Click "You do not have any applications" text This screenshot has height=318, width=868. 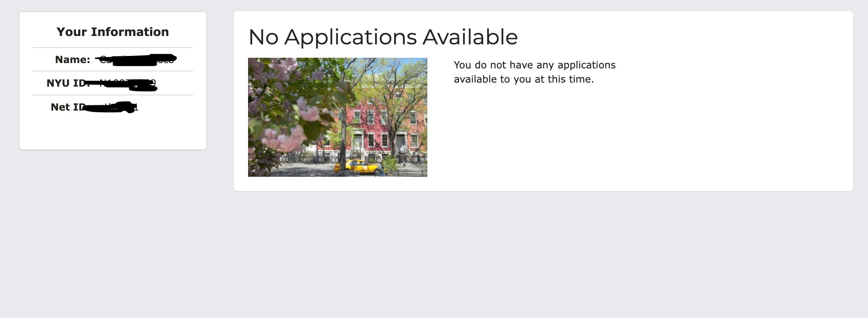534,65
